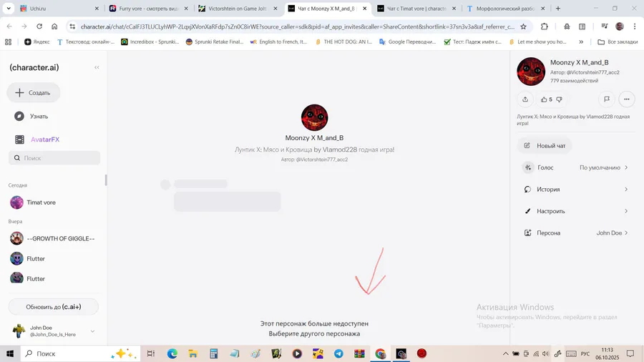Click the taskbar Поиск search box

pyautogui.click(x=80, y=353)
